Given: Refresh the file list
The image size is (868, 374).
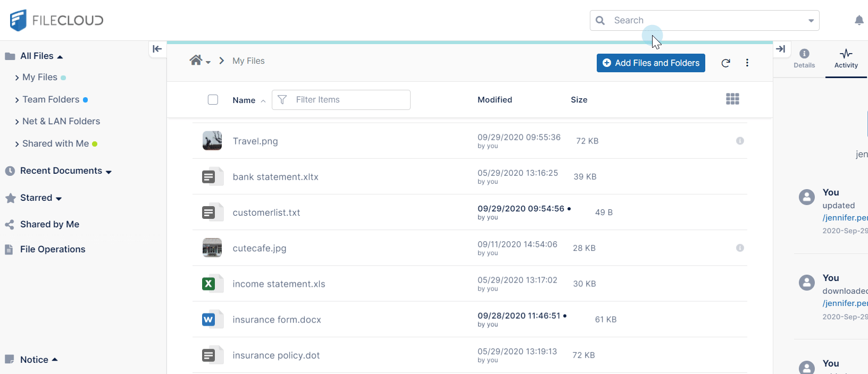Looking at the screenshot, I should point(725,63).
